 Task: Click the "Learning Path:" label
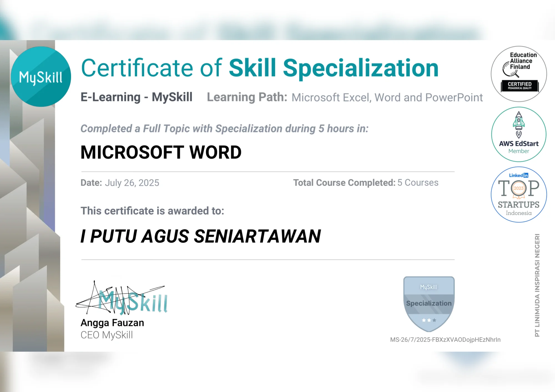tap(247, 97)
